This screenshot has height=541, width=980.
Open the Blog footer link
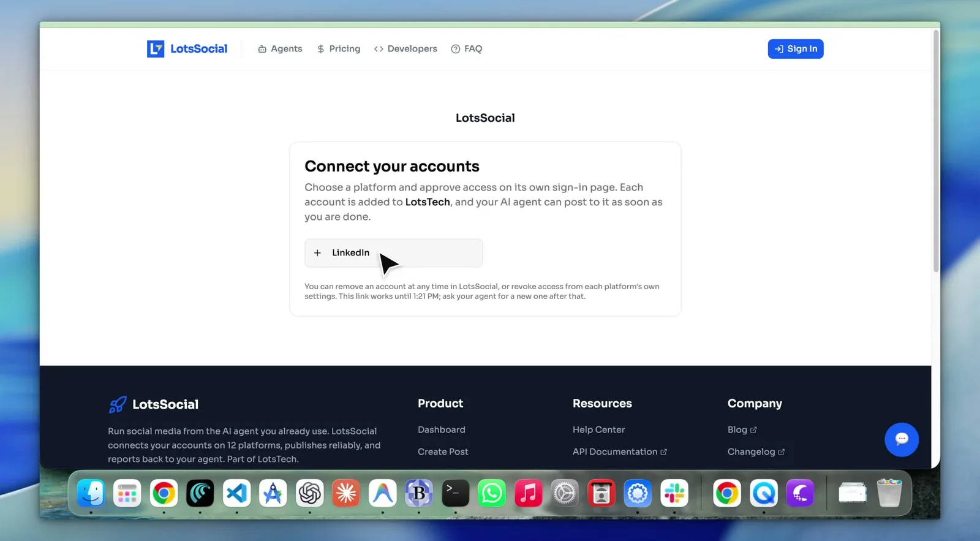(742, 429)
